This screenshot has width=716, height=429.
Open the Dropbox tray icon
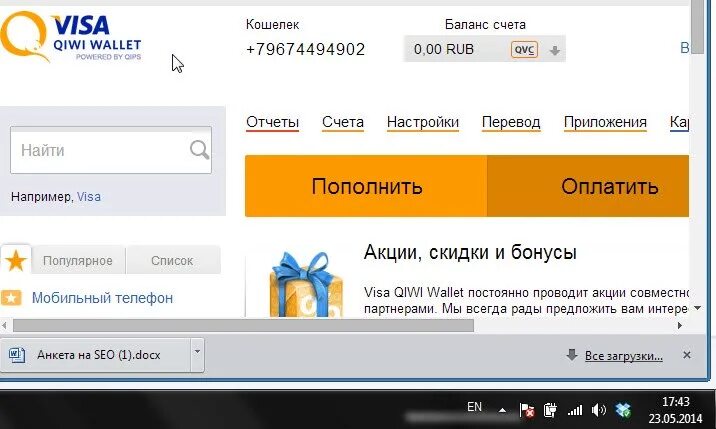623,410
